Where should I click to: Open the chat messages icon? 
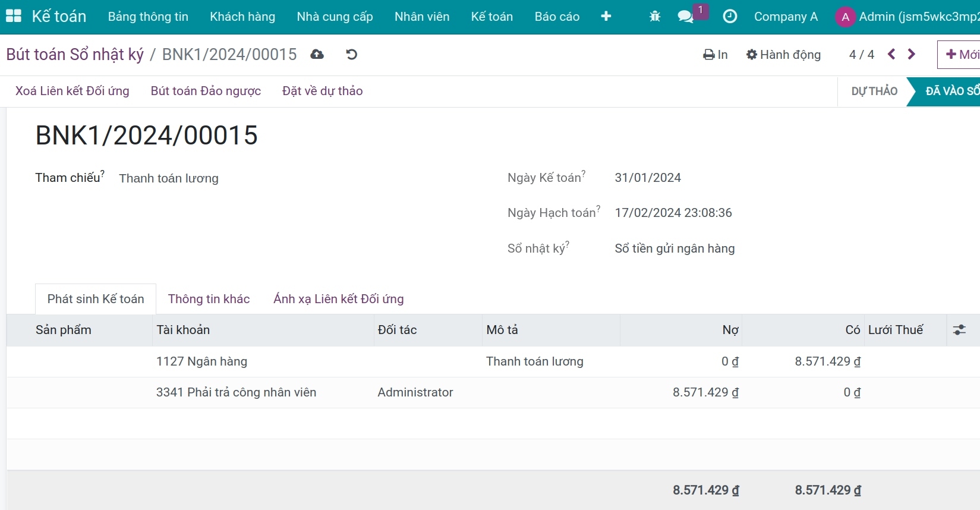coord(685,17)
